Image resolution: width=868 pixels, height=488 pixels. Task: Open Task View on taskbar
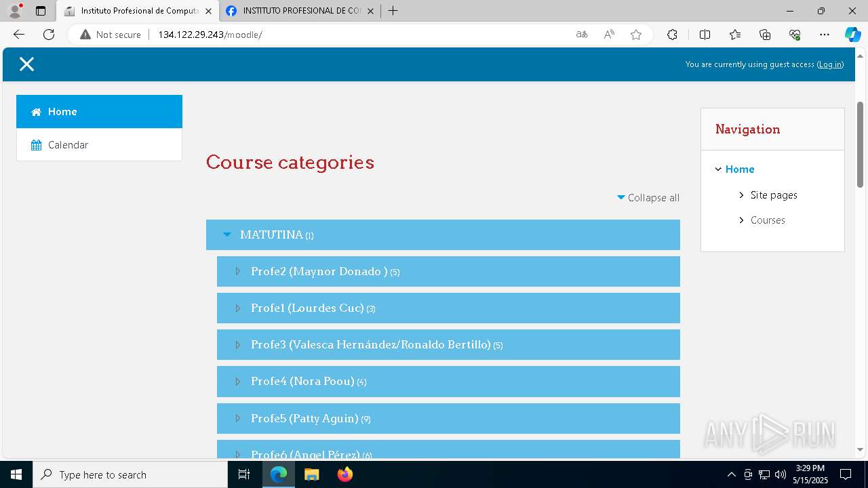[244, 474]
